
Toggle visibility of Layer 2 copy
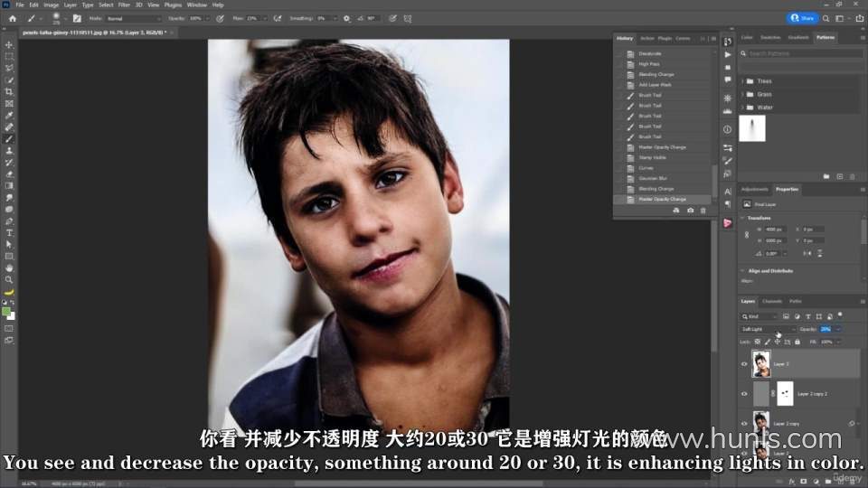pos(744,424)
